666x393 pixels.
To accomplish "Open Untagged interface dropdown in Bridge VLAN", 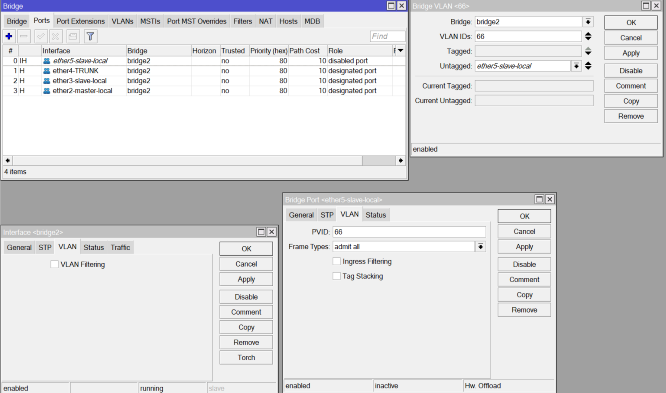I will 576,66.
